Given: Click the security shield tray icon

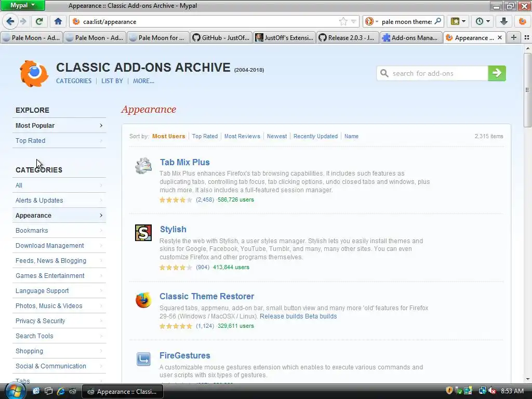Looking at the screenshot, I should pyautogui.click(x=449, y=391).
